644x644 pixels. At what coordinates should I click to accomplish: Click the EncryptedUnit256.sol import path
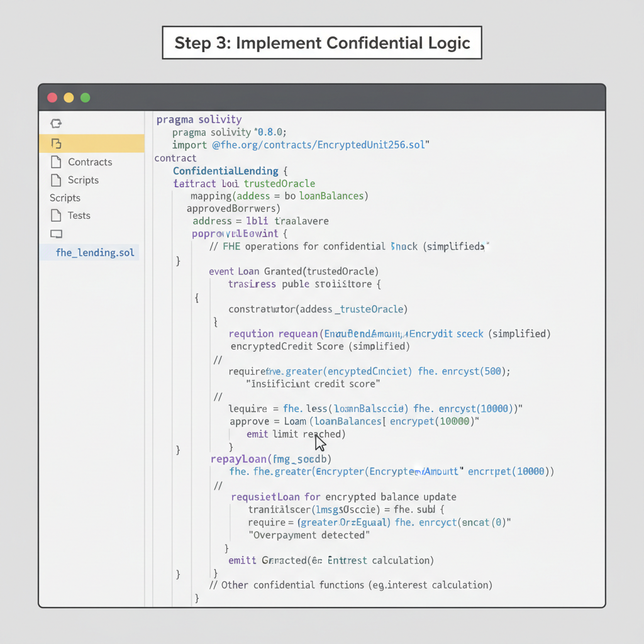321,145
